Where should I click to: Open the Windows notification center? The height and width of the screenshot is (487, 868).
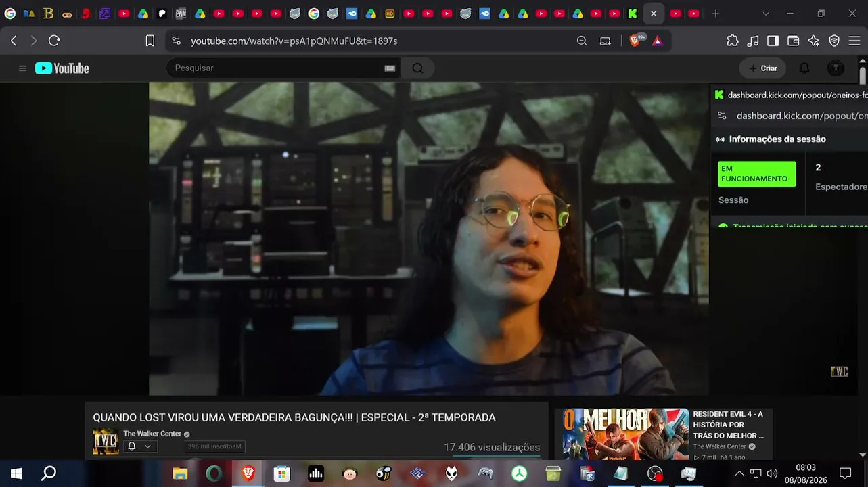(x=845, y=473)
